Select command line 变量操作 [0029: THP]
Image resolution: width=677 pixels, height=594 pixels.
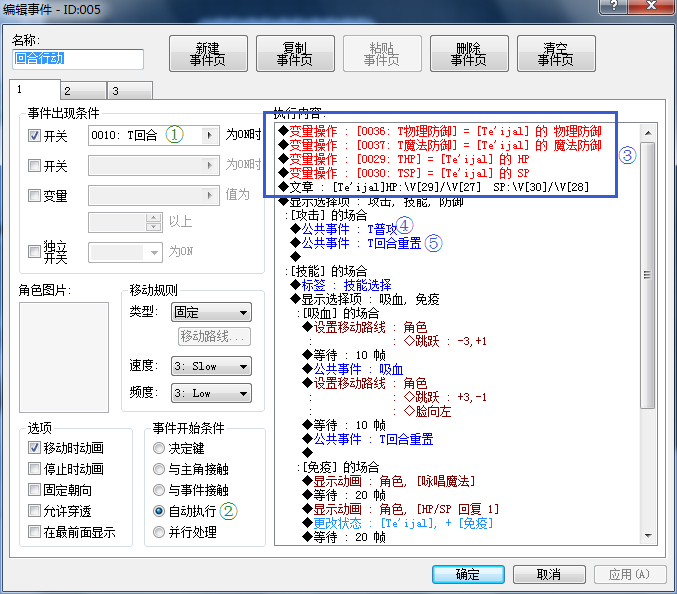tap(404, 159)
